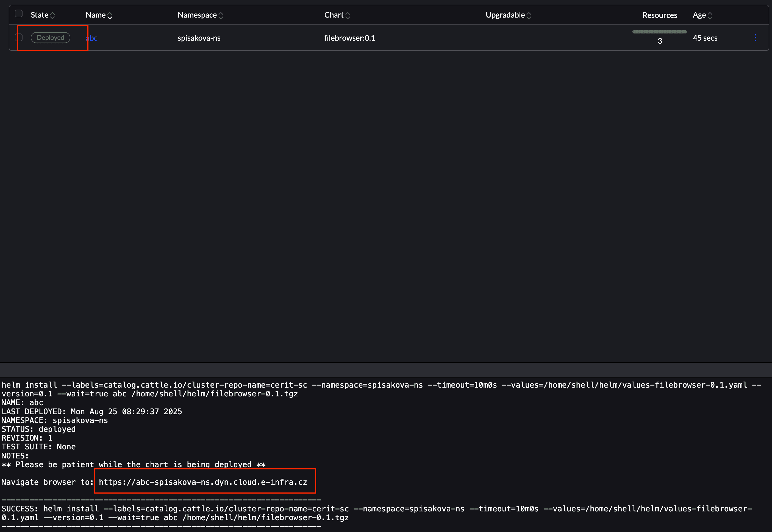Toggle descending sort on the Name header
Image resolution: width=772 pixels, height=532 pixels.
110,15
